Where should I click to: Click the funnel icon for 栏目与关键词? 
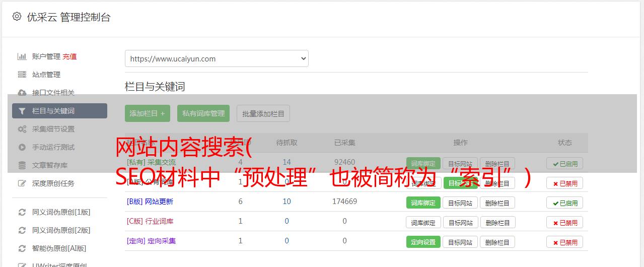tap(22, 111)
